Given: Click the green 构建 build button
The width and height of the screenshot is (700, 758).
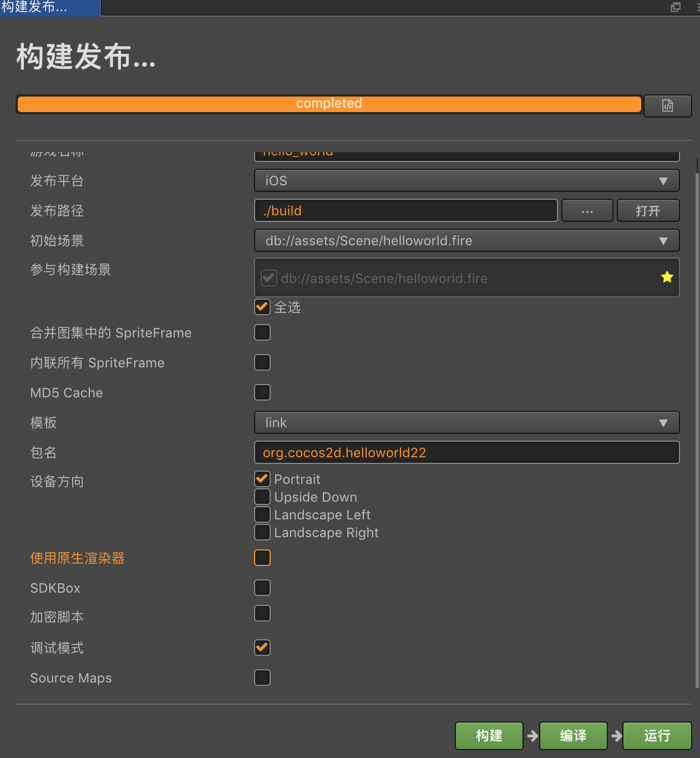Looking at the screenshot, I should coord(489,736).
